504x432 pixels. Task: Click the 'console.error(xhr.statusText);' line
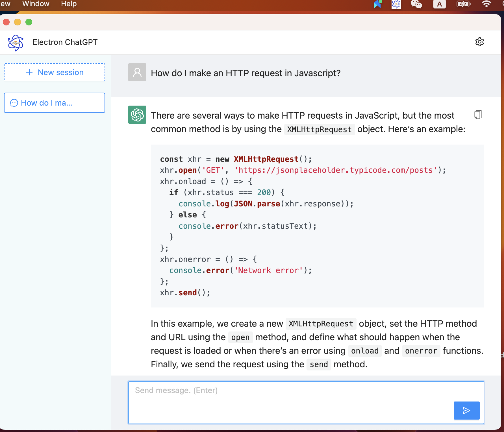(247, 226)
